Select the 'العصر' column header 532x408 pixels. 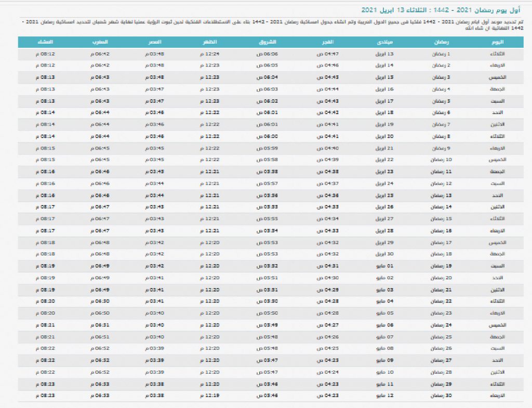(x=155, y=42)
